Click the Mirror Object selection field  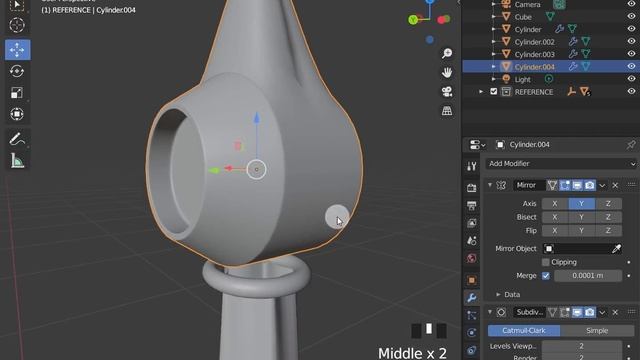(576, 249)
